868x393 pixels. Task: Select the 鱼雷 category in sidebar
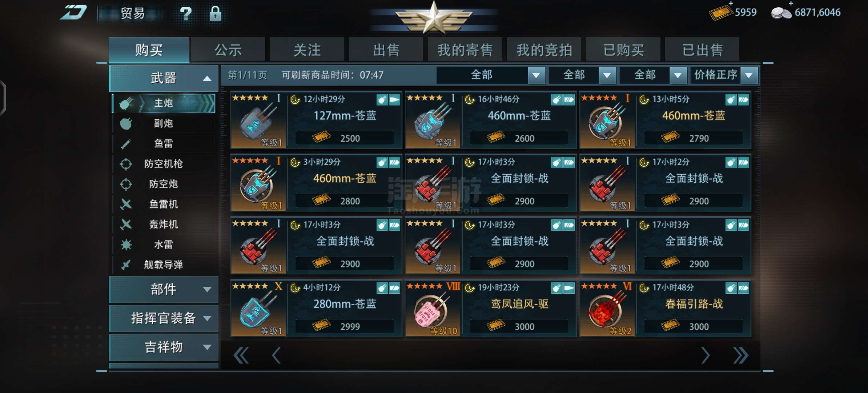coord(164,143)
